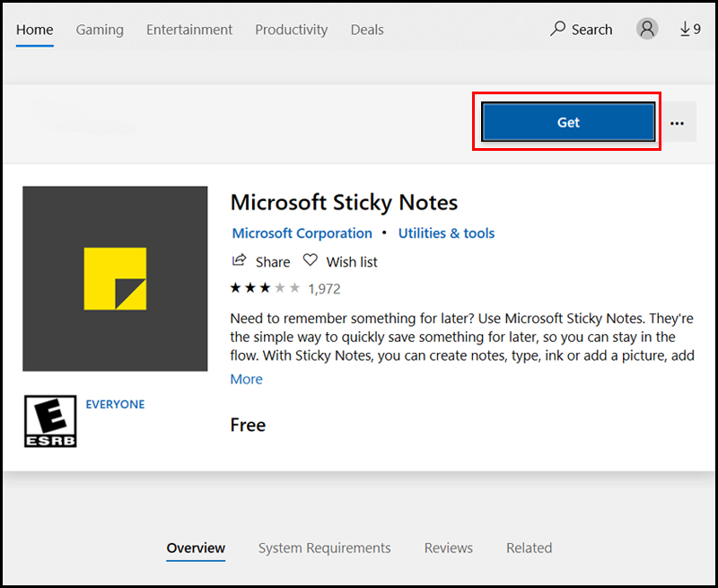Click the Wish list label
Image resolution: width=718 pixels, height=588 pixels.
[x=352, y=262]
